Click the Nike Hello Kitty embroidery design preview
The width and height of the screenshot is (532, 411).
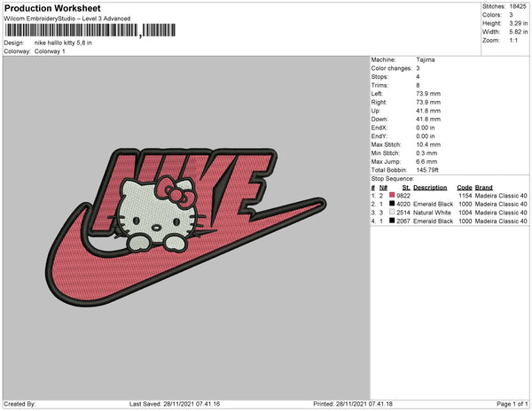[x=185, y=227]
